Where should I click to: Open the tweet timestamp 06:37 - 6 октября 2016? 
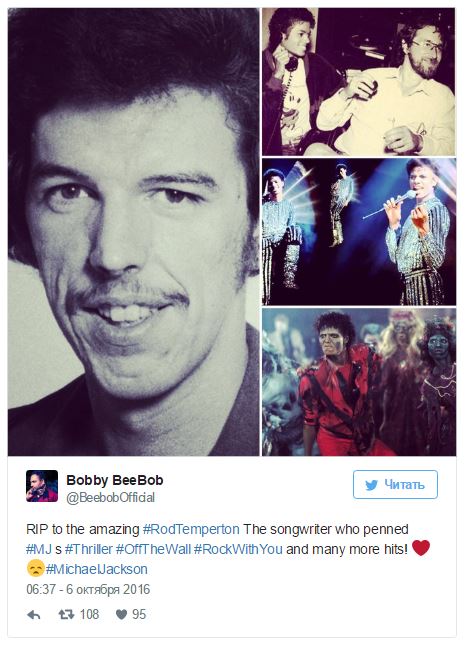pos(88,589)
